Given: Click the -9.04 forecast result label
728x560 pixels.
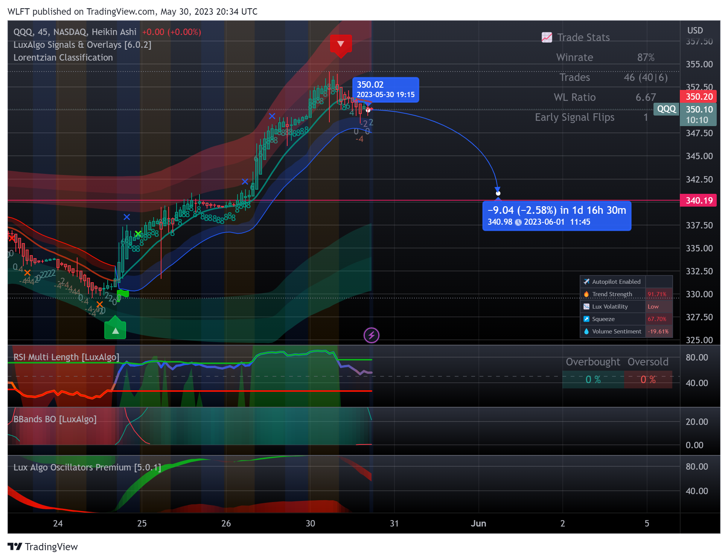Looking at the screenshot, I should pos(557,216).
